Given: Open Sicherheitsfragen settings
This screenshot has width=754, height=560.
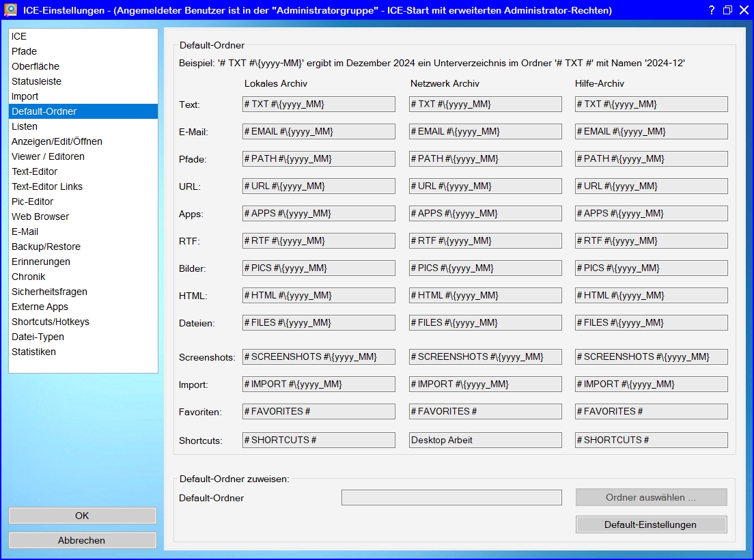Looking at the screenshot, I should tap(83, 292).
